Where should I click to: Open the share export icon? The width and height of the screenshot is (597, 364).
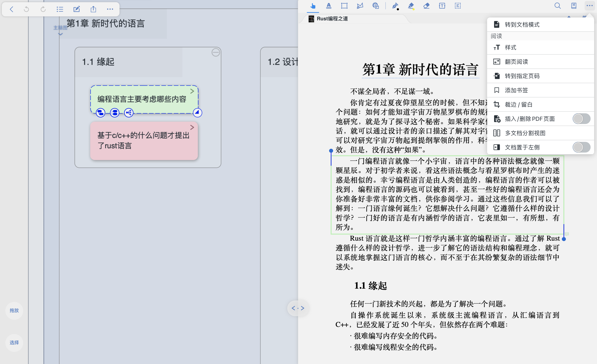point(93,9)
